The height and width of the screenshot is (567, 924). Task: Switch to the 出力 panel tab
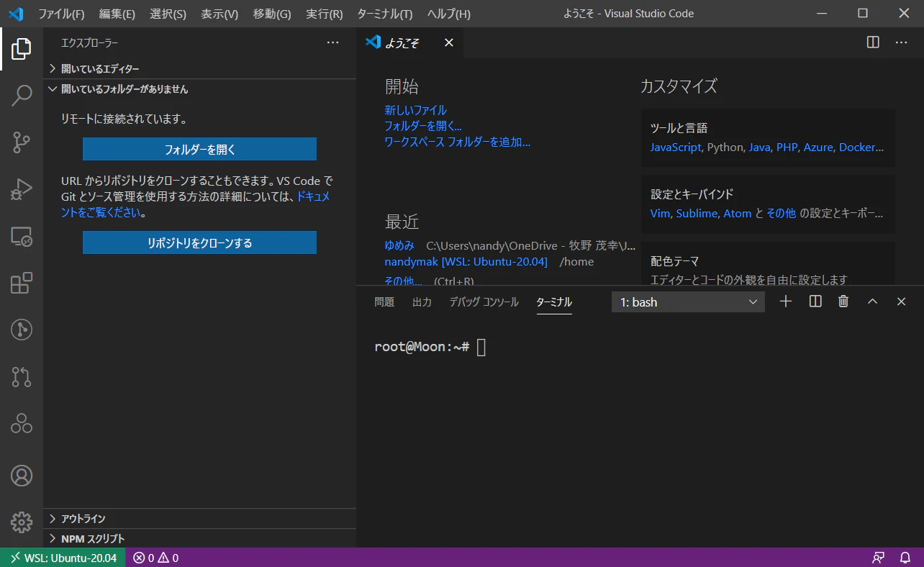point(422,302)
